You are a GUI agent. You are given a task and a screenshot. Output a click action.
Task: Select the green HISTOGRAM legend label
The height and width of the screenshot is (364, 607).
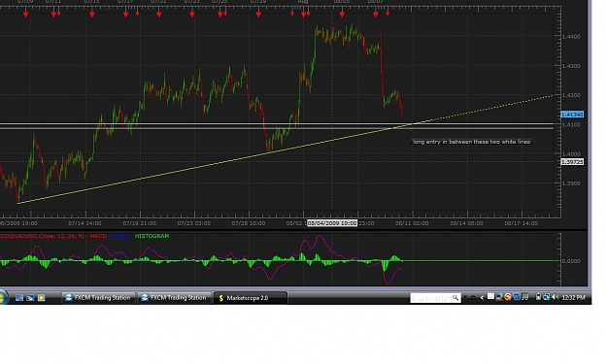click(152, 236)
